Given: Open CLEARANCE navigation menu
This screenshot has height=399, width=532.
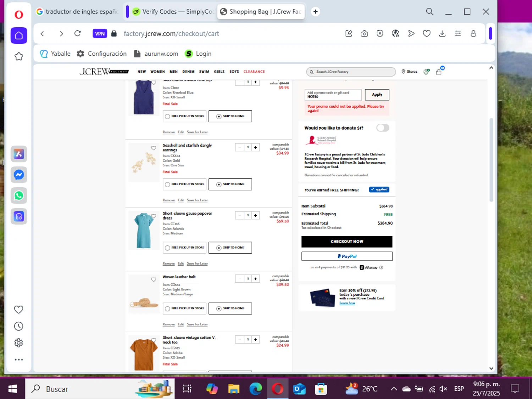Looking at the screenshot, I should (x=254, y=72).
